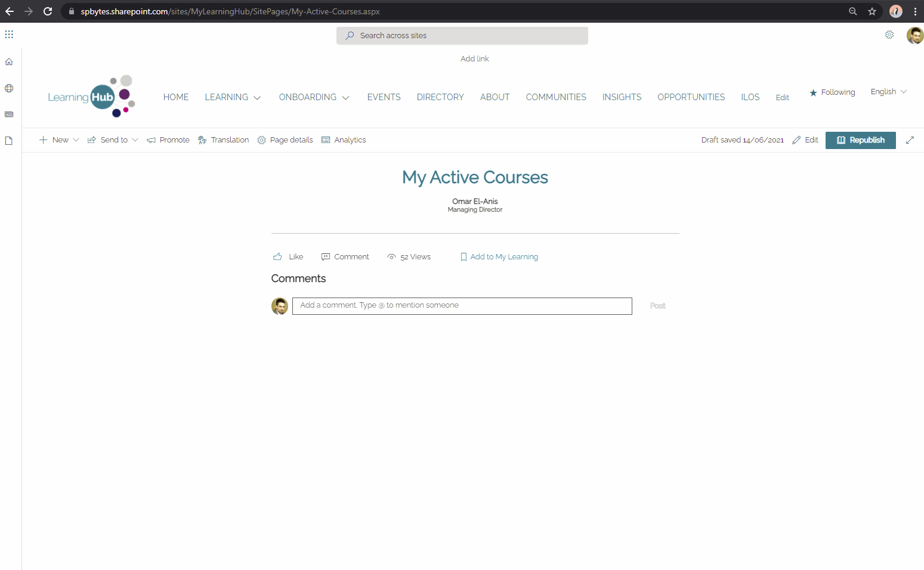This screenshot has height=570, width=924.
Task: Expand the LEARNING menu chevron
Action: point(257,98)
